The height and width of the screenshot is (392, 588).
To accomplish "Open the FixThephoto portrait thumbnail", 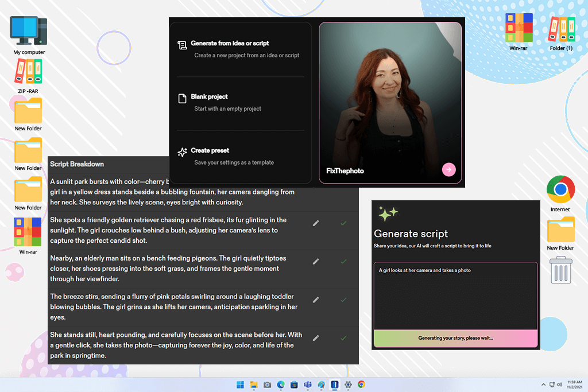I will point(390,103).
